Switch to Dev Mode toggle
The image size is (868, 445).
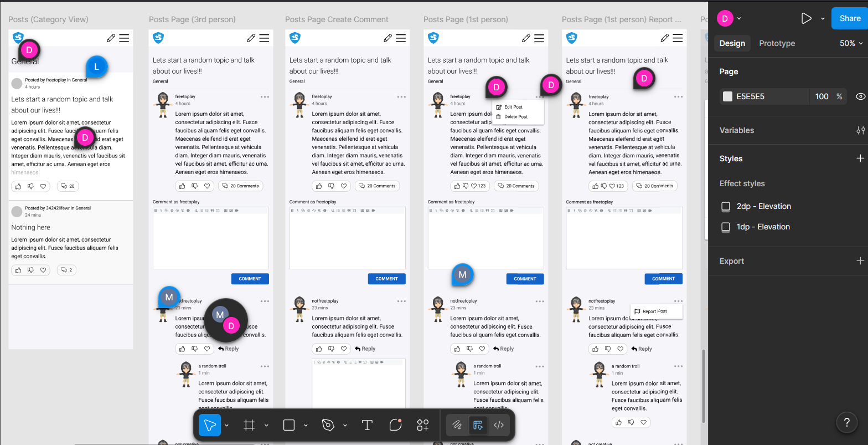tap(499, 425)
